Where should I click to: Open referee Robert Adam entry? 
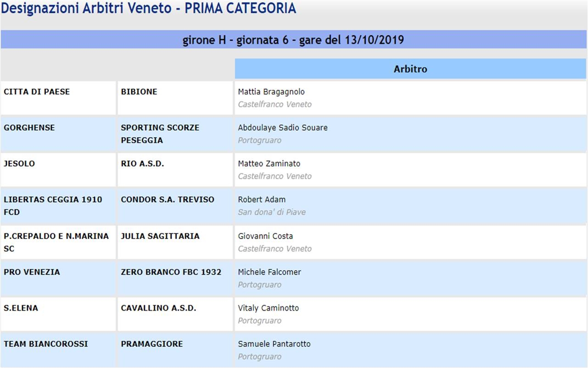[262, 200]
